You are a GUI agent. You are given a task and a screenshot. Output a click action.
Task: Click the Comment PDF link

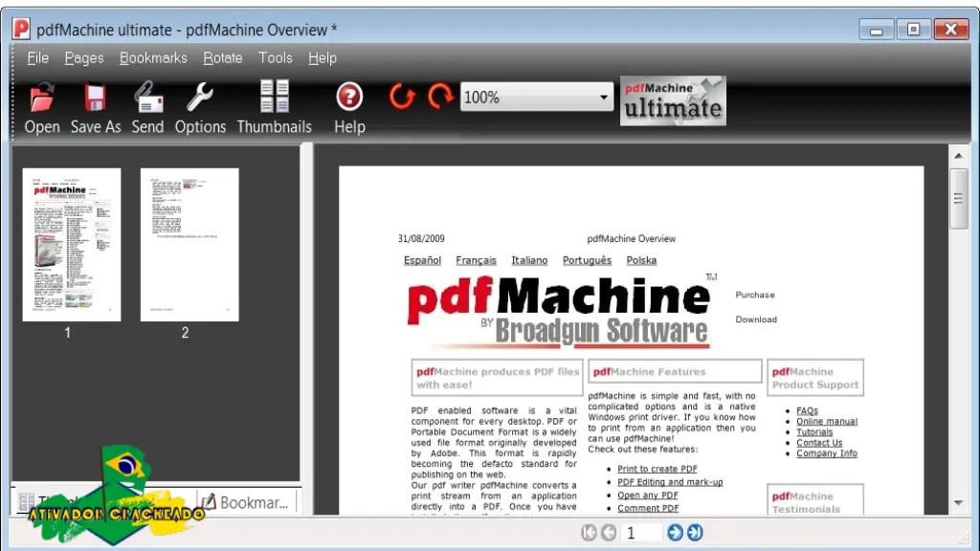point(648,509)
